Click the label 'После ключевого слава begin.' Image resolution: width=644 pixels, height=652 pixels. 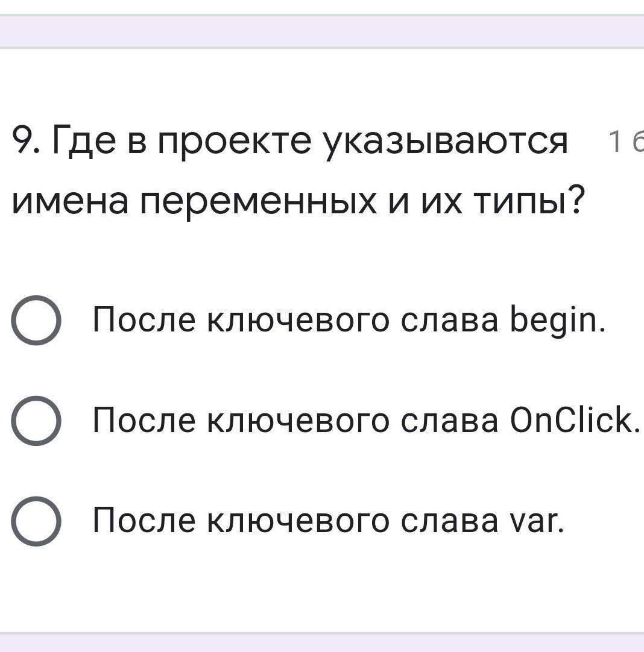pos(349,320)
